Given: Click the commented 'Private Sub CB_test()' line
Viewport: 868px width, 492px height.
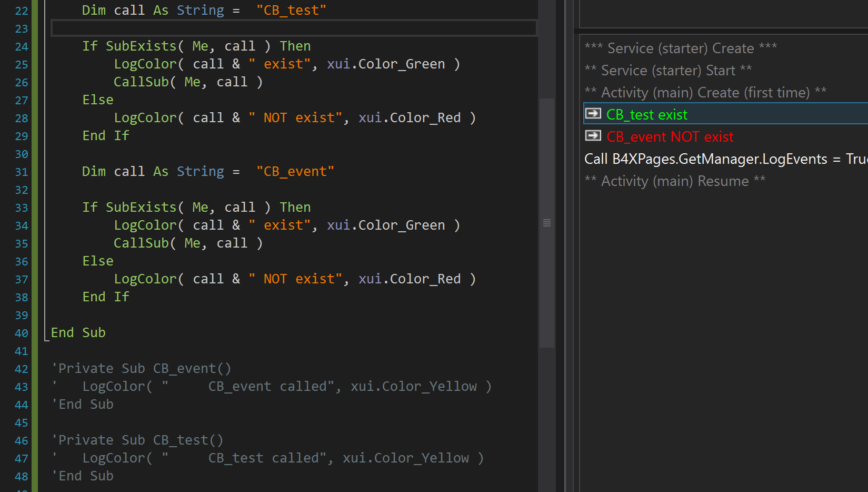Looking at the screenshot, I should coord(137,440).
